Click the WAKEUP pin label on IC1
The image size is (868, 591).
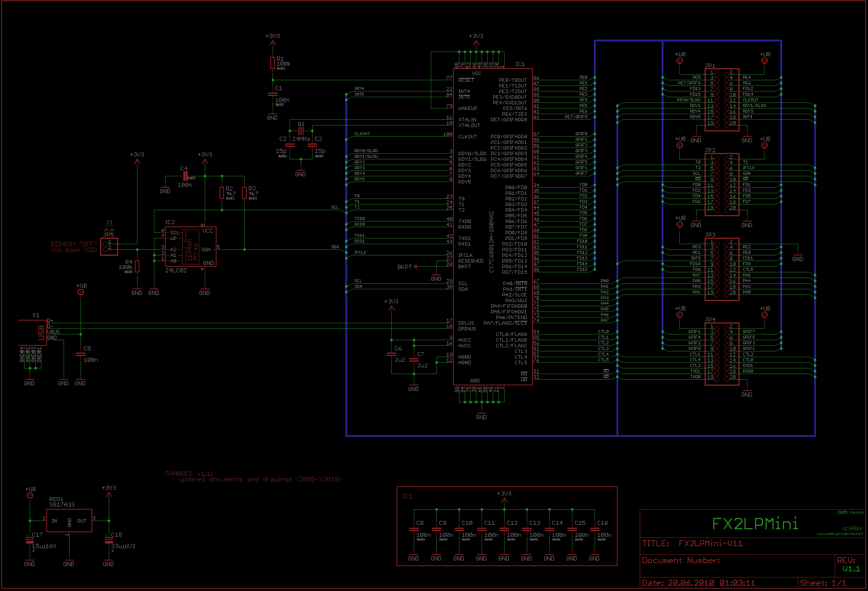[x=467, y=108]
